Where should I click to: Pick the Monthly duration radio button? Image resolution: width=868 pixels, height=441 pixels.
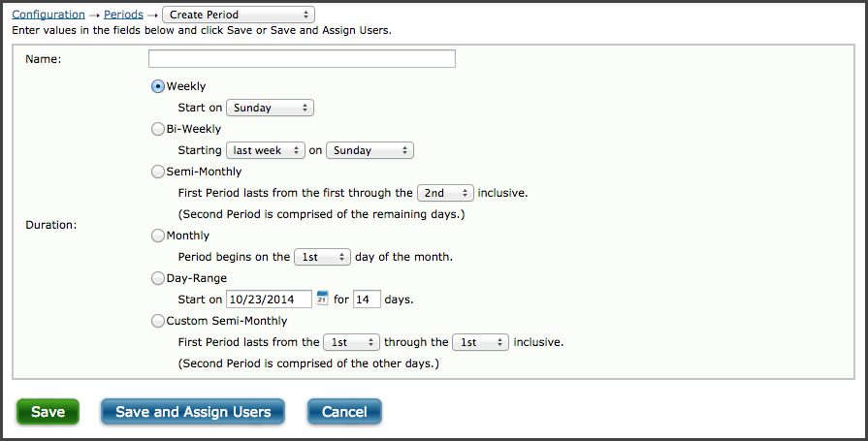coord(158,236)
